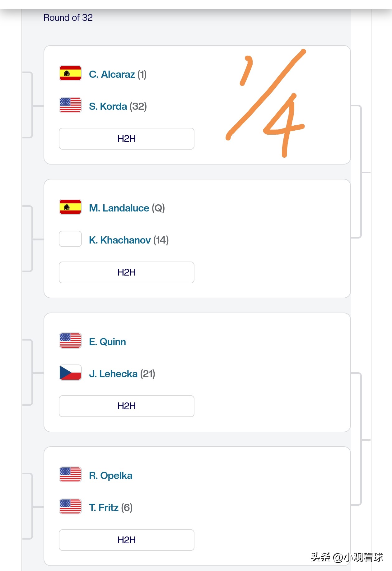Go to T. Fritz player profile
Viewport: 392px width, 571px height.
(x=104, y=508)
